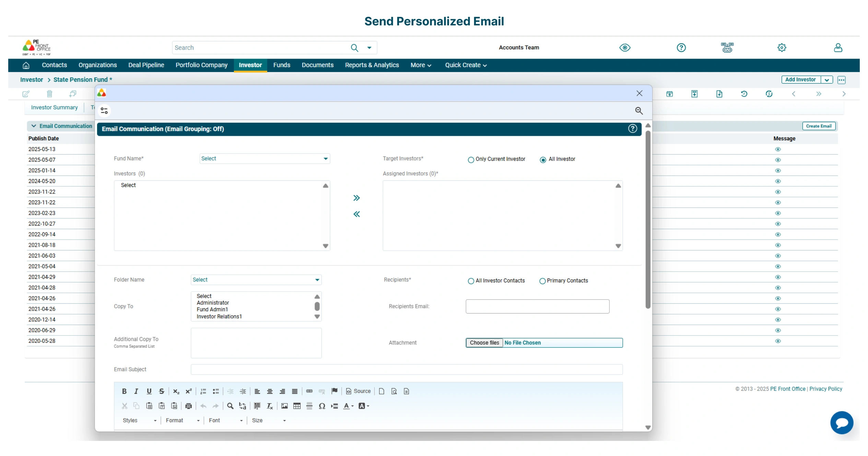View message for 2020-05-28 email
This screenshot has width=868, height=456.
pos(778,341)
